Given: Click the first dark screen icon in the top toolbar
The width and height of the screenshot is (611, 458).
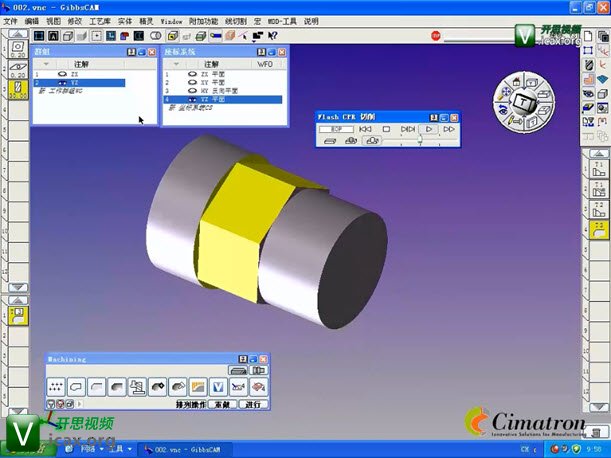Looking at the screenshot, I should pos(39,36).
